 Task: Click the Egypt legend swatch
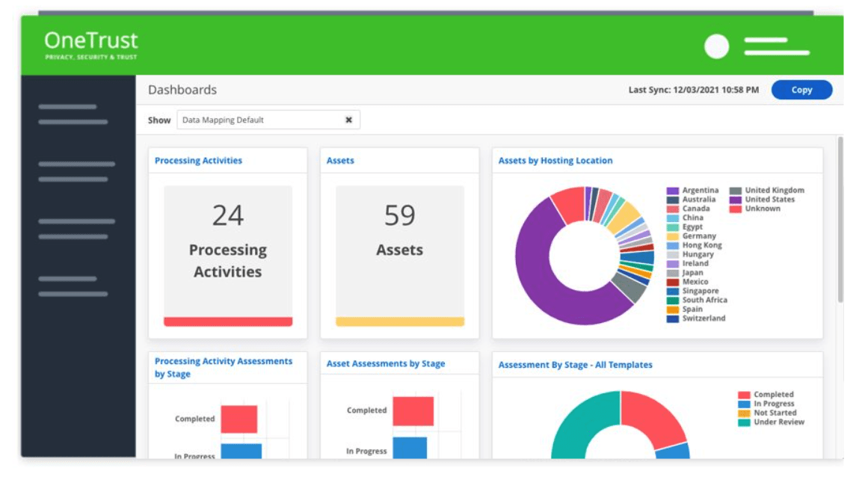pyautogui.click(x=673, y=227)
